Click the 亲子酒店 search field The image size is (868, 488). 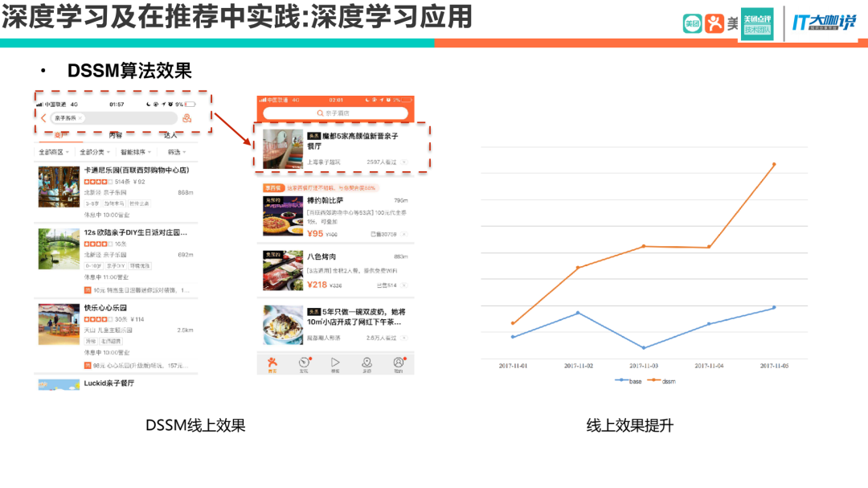tap(335, 113)
